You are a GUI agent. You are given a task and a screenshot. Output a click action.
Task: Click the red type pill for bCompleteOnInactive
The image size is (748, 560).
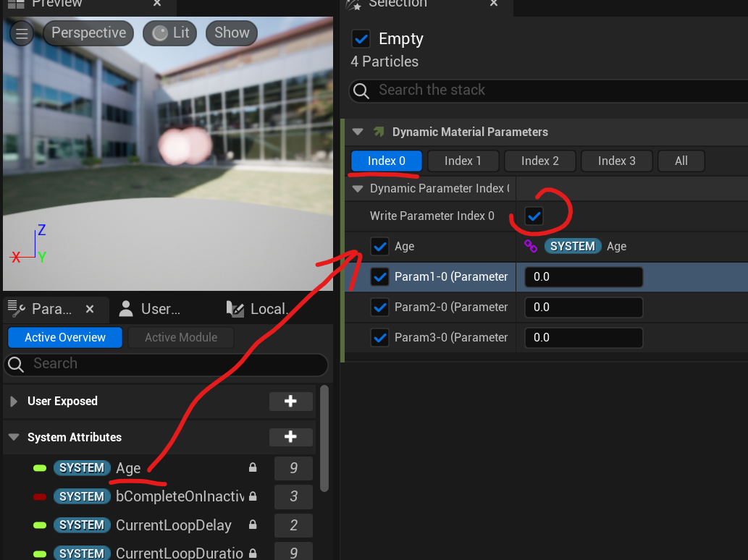(40, 497)
